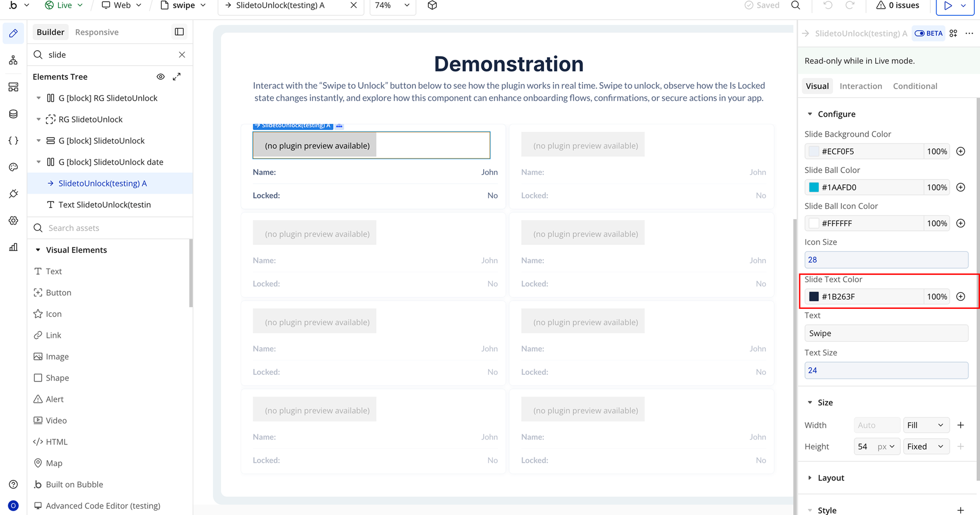Collapse G [block] RG SlidetoUnlock tree row
This screenshot has height=515, width=980.
coord(39,98)
